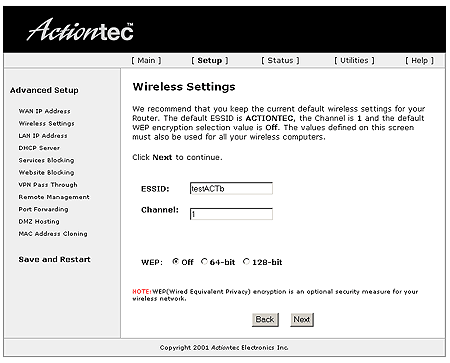
Task: Click Save and Restart link
Action: pyautogui.click(x=54, y=259)
